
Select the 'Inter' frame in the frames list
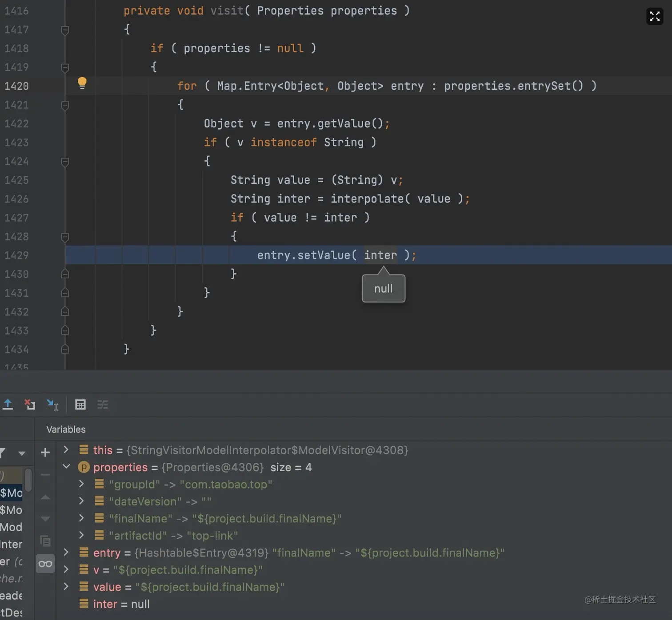pyautogui.click(x=11, y=544)
